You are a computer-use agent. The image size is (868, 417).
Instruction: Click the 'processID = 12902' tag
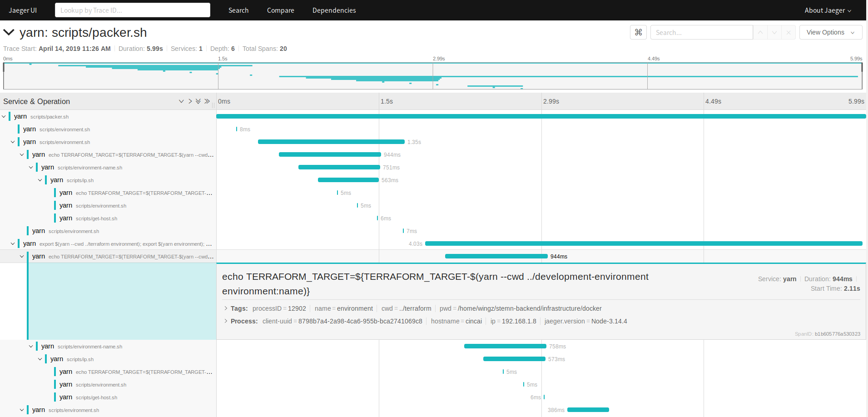(x=279, y=308)
